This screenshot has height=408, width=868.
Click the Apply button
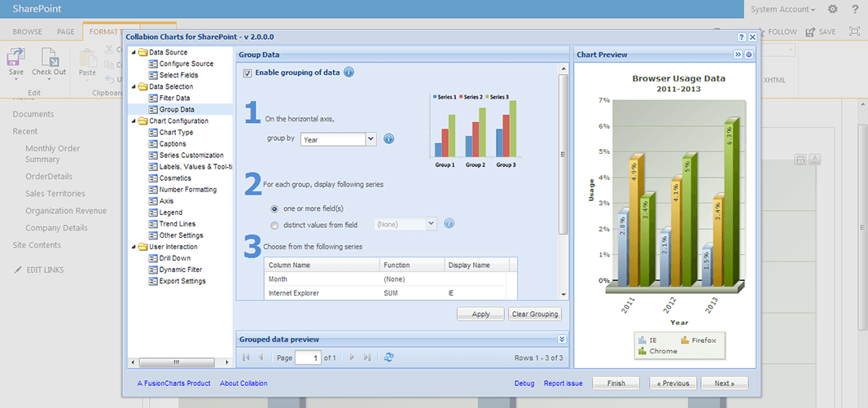(480, 314)
